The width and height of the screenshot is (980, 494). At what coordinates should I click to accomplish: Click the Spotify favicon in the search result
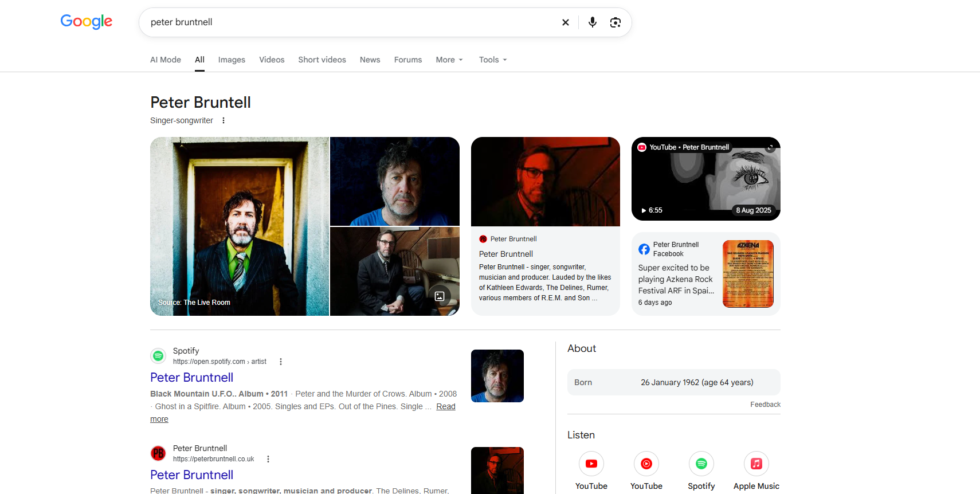click(158, 356)
